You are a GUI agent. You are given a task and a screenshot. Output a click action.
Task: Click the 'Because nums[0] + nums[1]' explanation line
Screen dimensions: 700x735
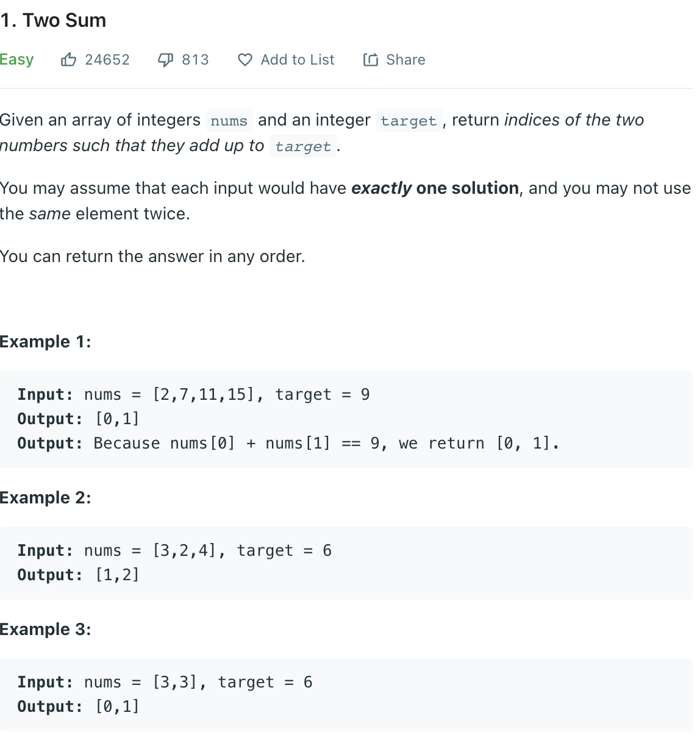click(x=326, y=444)
